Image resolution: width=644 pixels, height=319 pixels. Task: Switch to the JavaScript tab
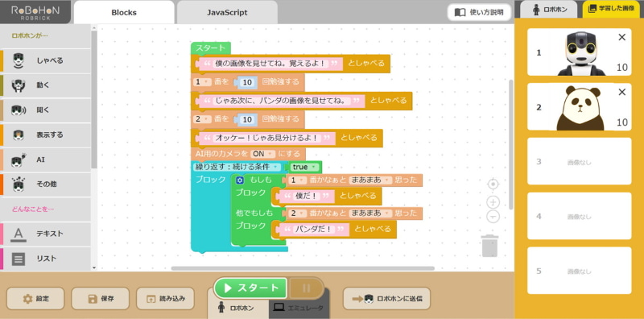click(227, 12)
